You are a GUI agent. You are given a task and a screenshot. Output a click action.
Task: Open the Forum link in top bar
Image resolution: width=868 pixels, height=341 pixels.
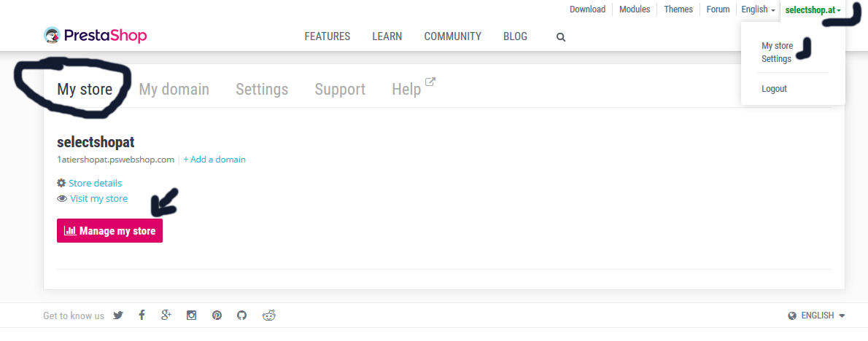coord(718,9)
